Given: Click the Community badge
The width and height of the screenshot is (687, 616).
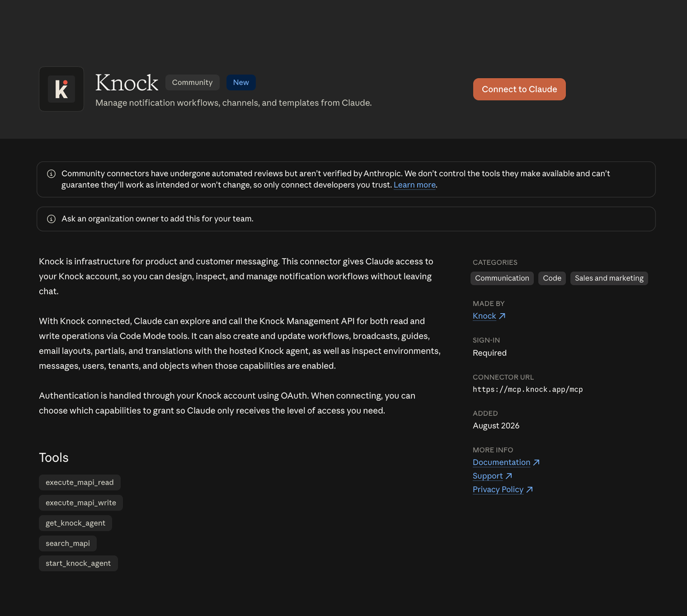Looking at the screenshot, I should pos(192,82).
